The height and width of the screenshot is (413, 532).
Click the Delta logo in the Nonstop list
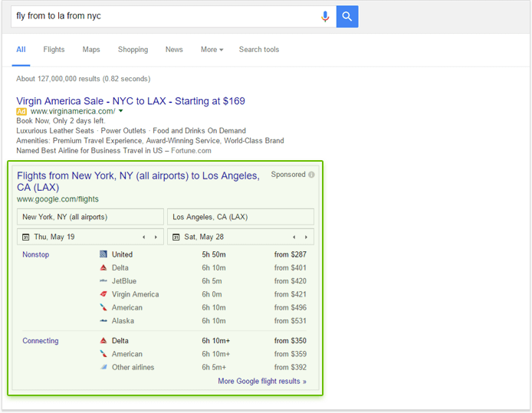pos(103,267)
